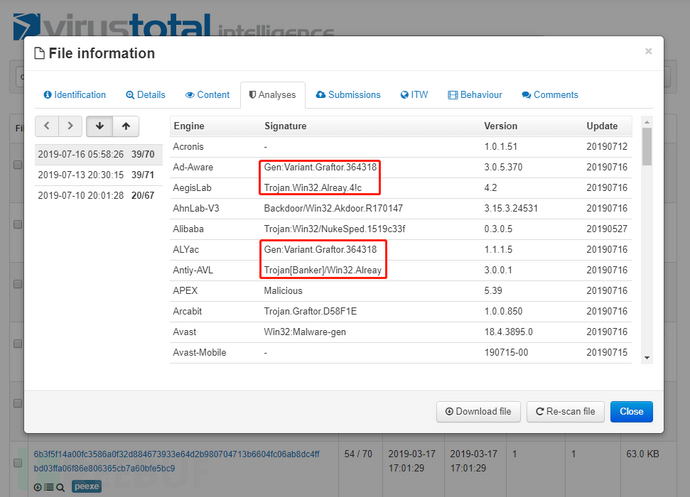690x497 pixels.
Task: Switch to the Submissions tab
Action: (348, 95)
